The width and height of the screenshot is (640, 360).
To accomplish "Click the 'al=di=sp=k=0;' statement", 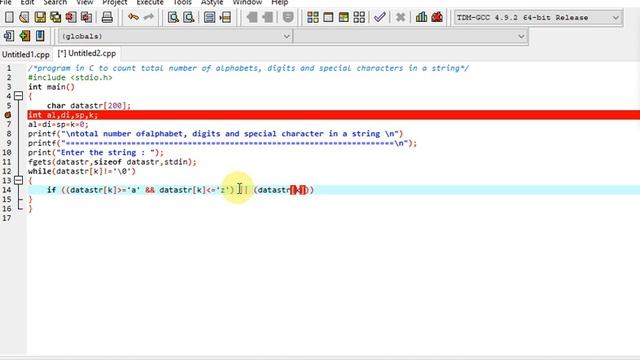I will pyautogui.click(x=58, y=124).
